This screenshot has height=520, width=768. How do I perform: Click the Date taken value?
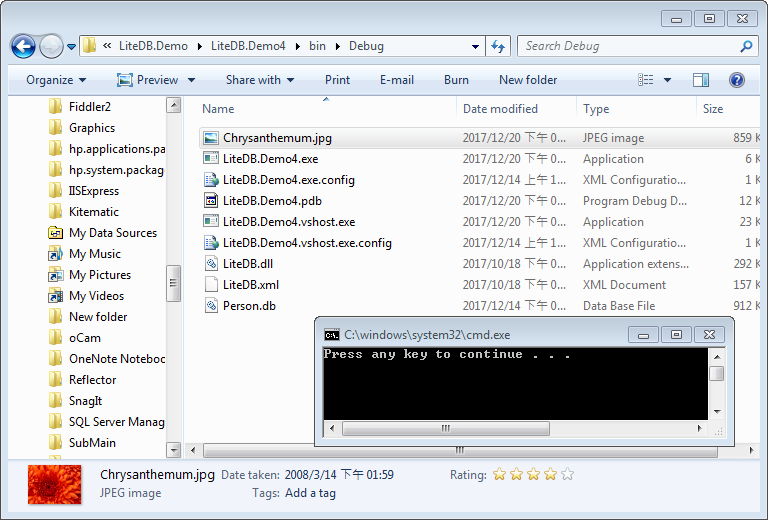(x=339, y=474)
